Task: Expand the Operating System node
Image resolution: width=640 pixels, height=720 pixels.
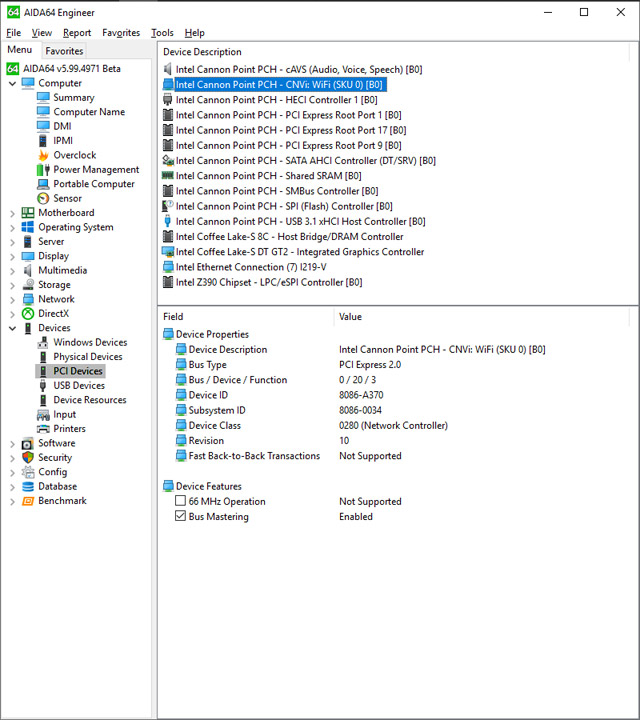Action: (12, 228)
